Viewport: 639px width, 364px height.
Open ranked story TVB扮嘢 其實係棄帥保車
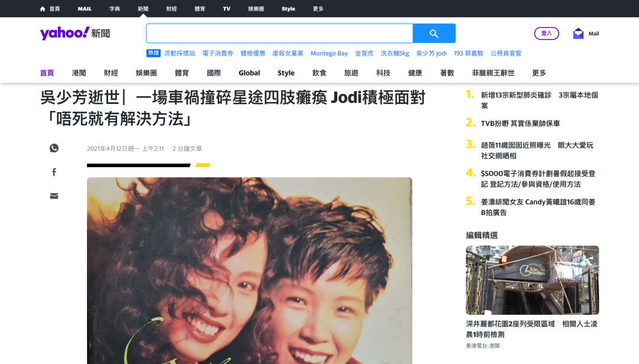pyautogui.click(x=521, y=123)
